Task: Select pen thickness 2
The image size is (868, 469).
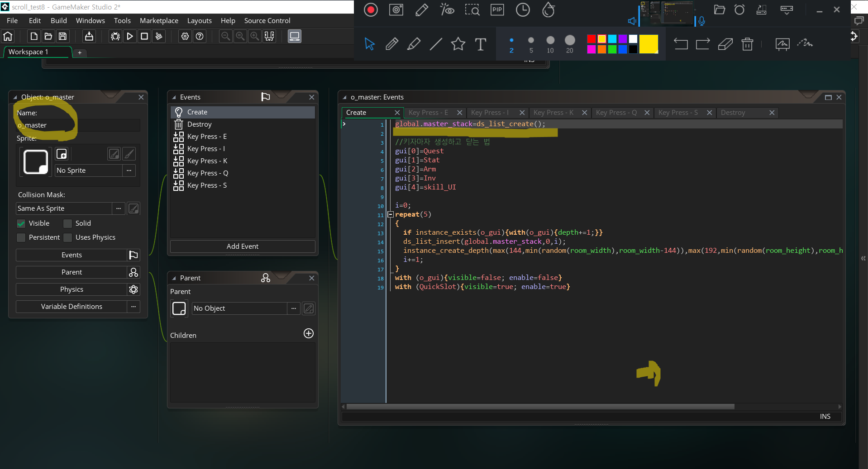Action: coord(511,44)
